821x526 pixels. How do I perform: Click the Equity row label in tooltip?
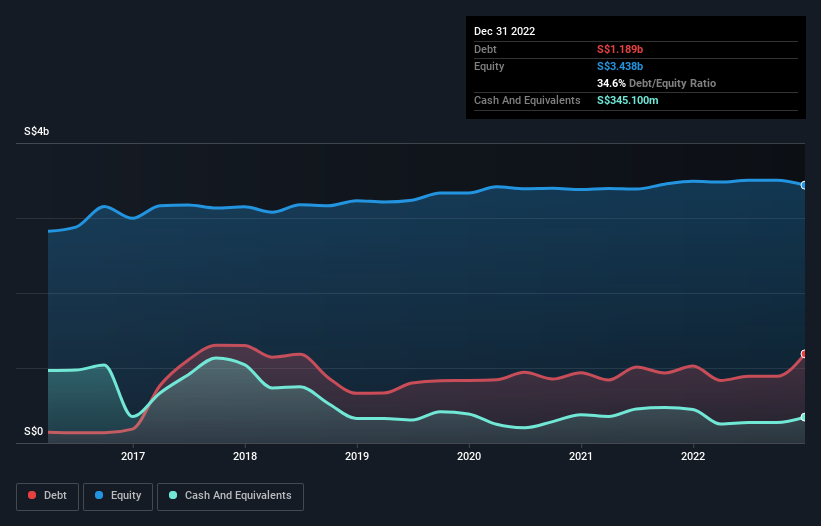point(489,66)
